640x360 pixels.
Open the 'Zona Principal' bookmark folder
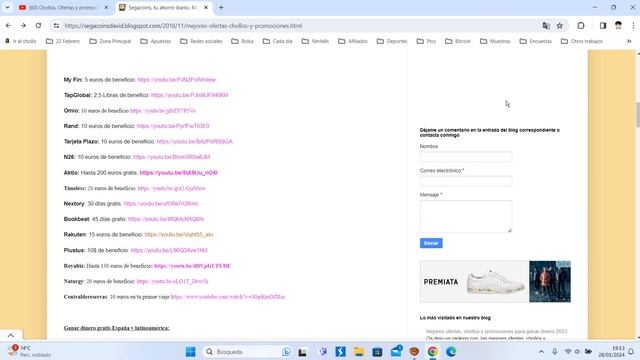[x=110, y=41]
